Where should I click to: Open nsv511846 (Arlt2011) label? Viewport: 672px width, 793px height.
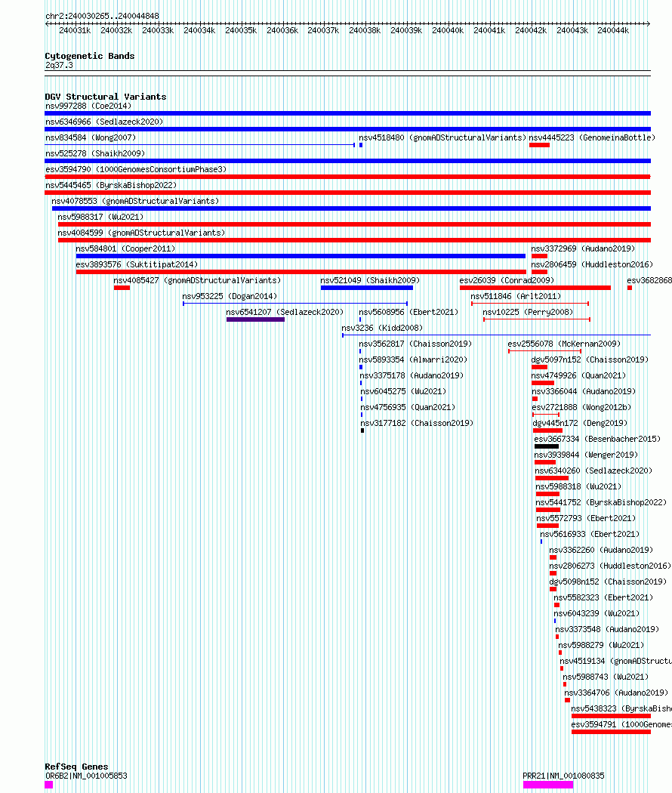point(516,296)
